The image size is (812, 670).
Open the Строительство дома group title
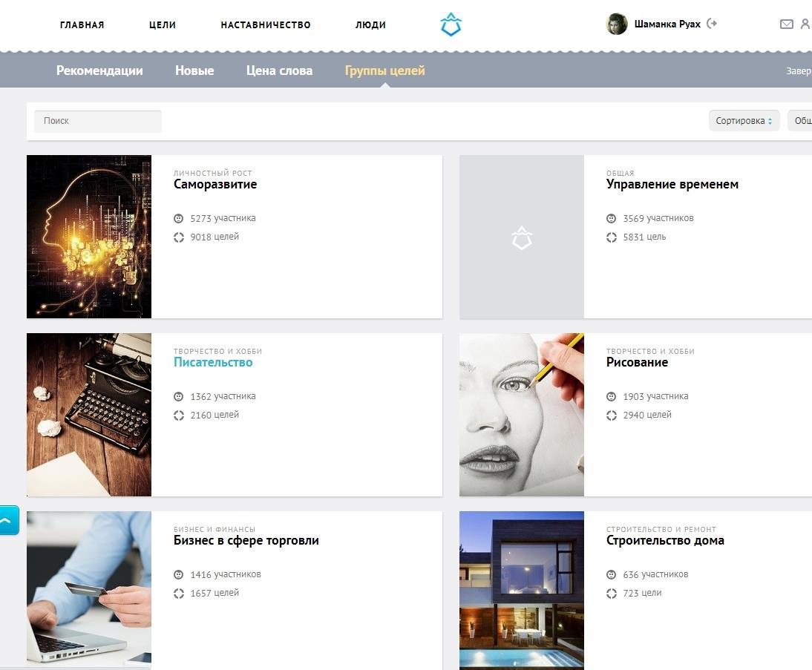tap(664, 541)
